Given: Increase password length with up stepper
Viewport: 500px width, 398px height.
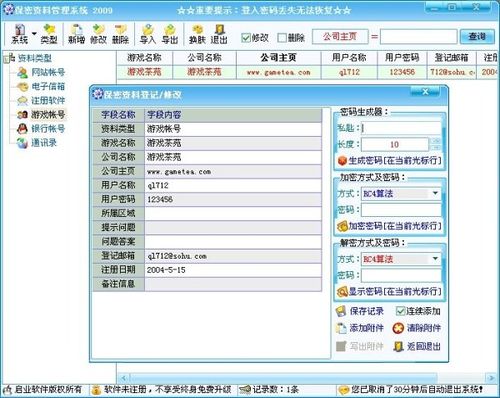Looking at the screenshot, I should coord(435,141).
